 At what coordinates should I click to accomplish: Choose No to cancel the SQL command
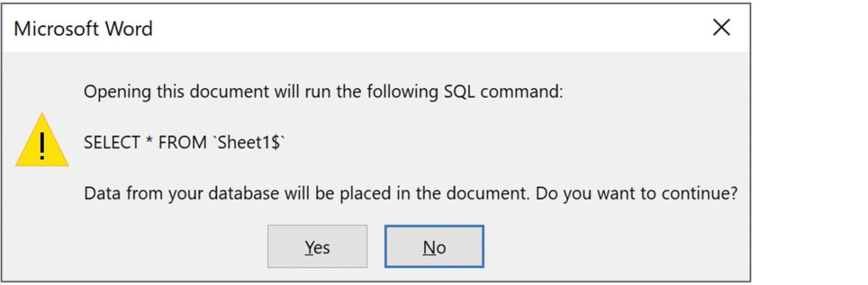(x=434, y=247)
